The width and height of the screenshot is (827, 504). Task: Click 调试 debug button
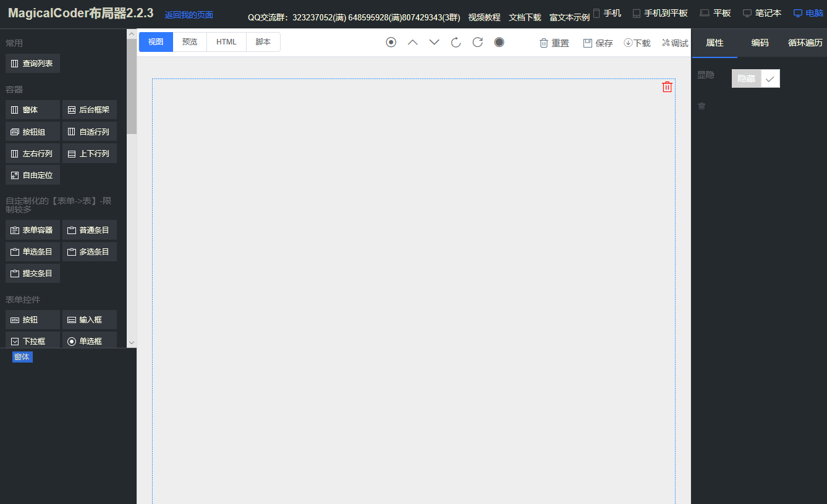tap(675, 43)
